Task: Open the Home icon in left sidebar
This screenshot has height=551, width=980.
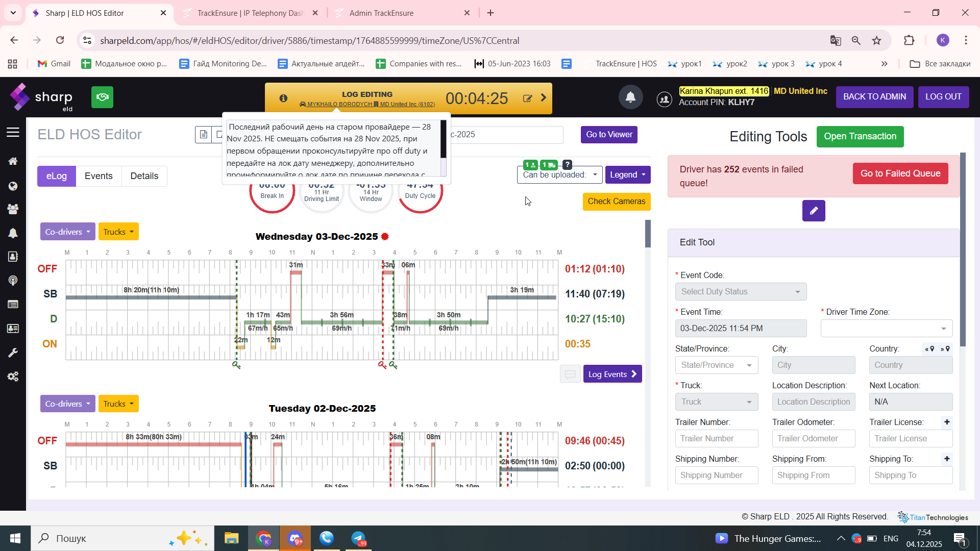Action: pos(13,161)
